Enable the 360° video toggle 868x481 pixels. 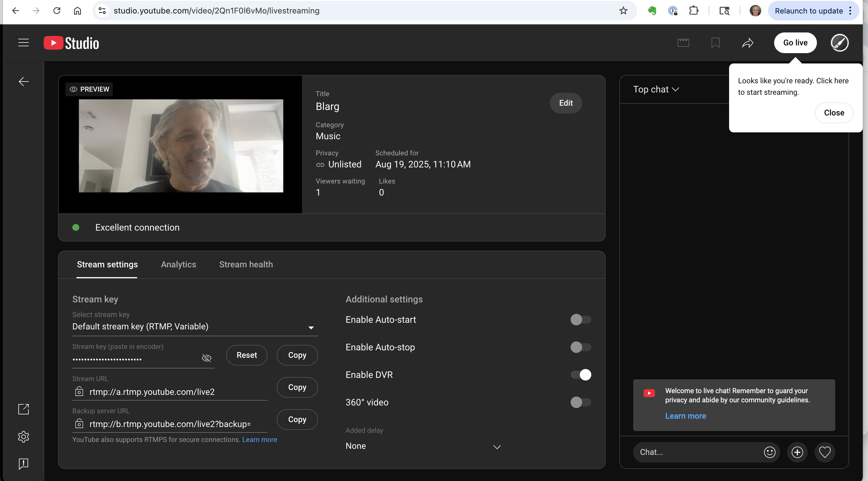click(x=580, y=402)
